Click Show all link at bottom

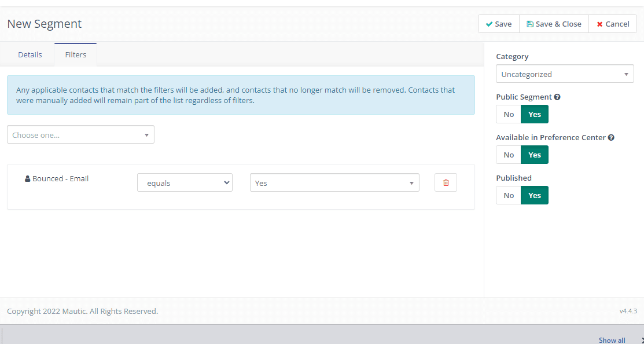[x=612, y=340]
